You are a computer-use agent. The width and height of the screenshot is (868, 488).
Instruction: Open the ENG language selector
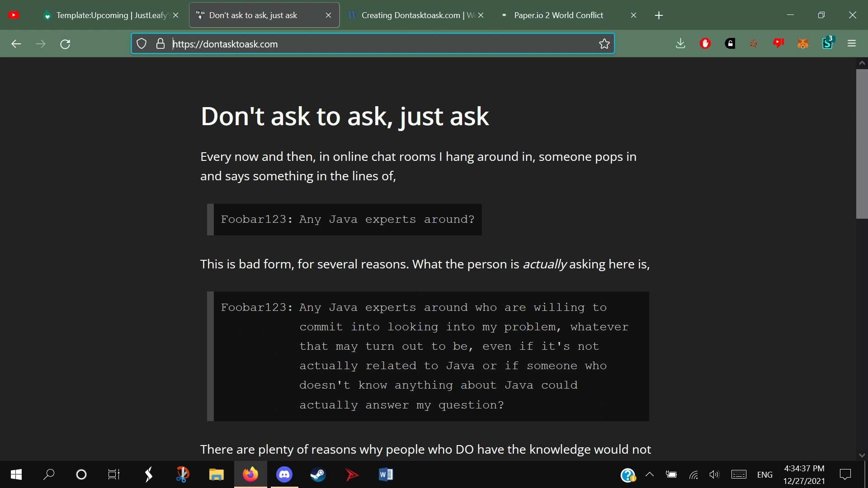click(x=764, y=474)
